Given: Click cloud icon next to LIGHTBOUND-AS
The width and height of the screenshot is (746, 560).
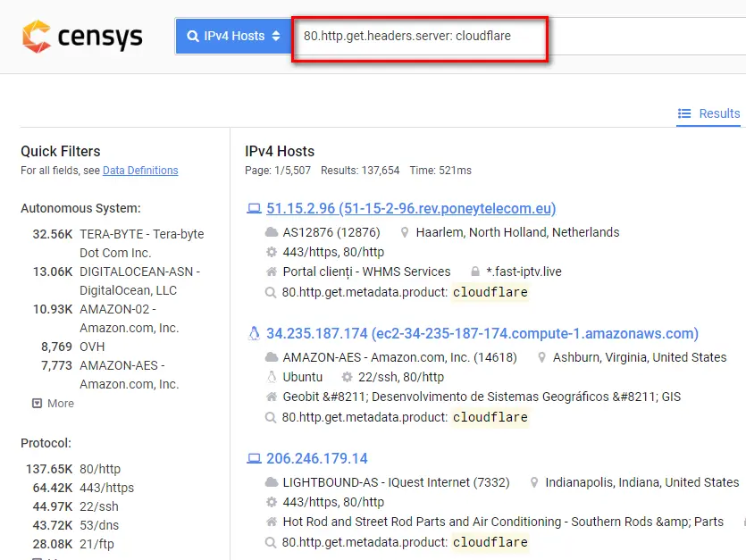Looking at the screenshot, I should pyautogui.click(x=272, y=482).
